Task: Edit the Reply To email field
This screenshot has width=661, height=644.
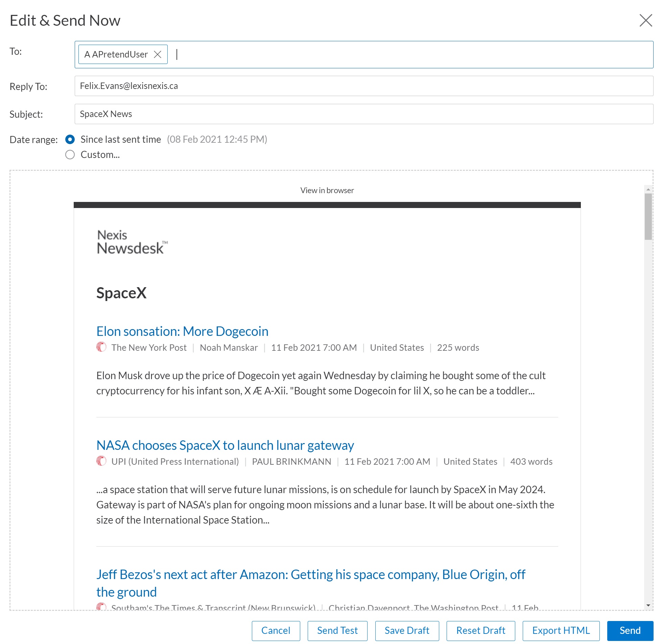Action: [364, 86]
